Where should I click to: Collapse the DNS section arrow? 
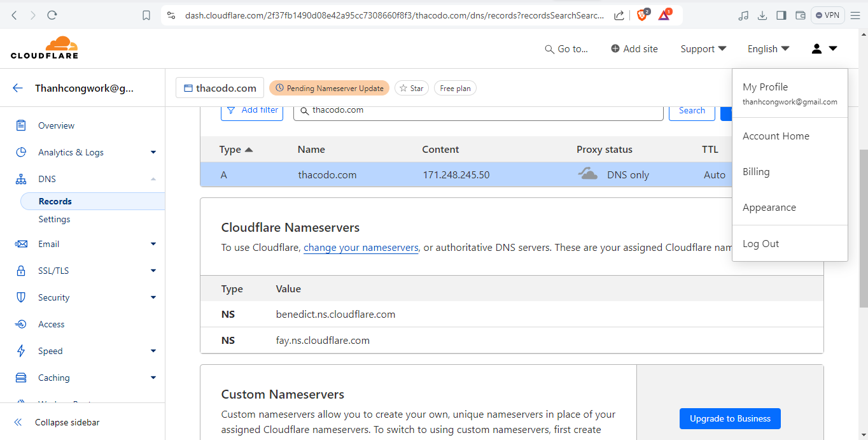point(153,179)
